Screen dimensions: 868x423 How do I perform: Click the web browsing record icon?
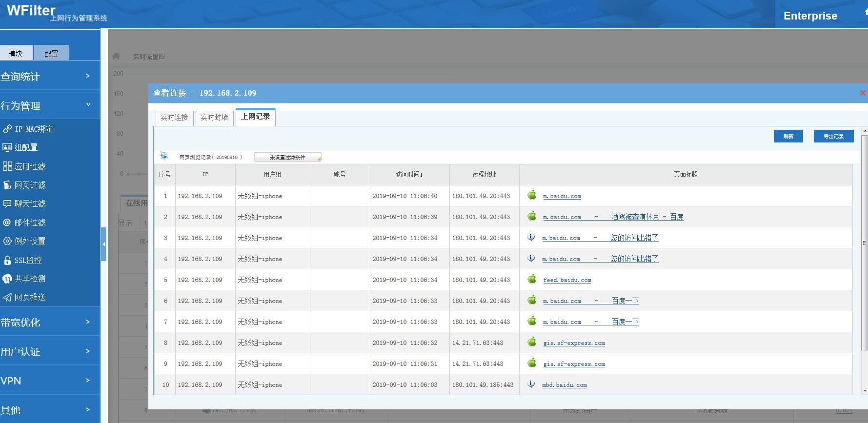point(164,156)
